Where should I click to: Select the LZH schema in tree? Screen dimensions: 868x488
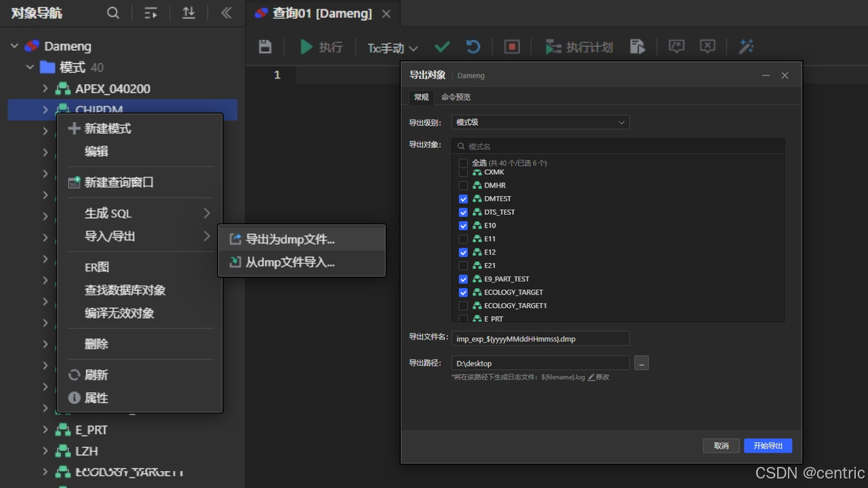[x=87, y=451]
